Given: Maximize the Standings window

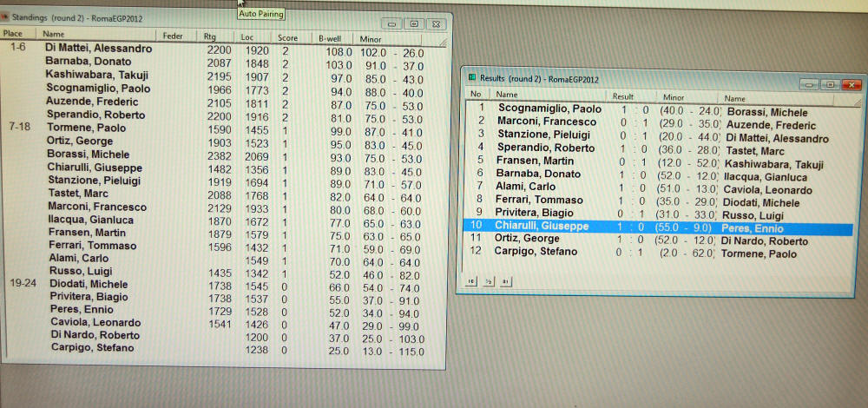Looking at the screenshot, I should pos(413,23).
